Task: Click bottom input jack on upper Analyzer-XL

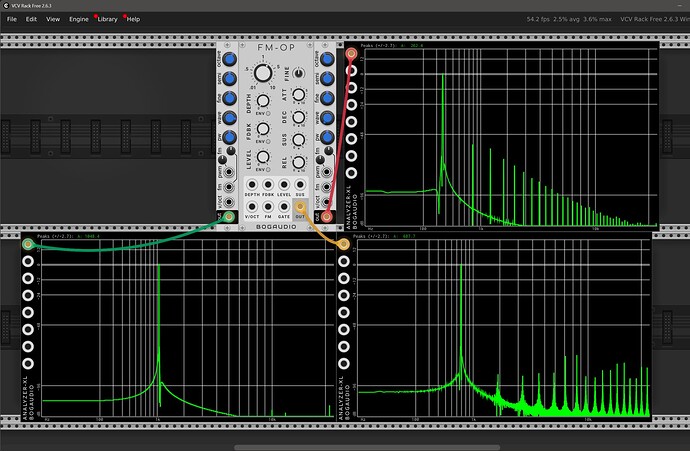Action: (x=351, y=173)
